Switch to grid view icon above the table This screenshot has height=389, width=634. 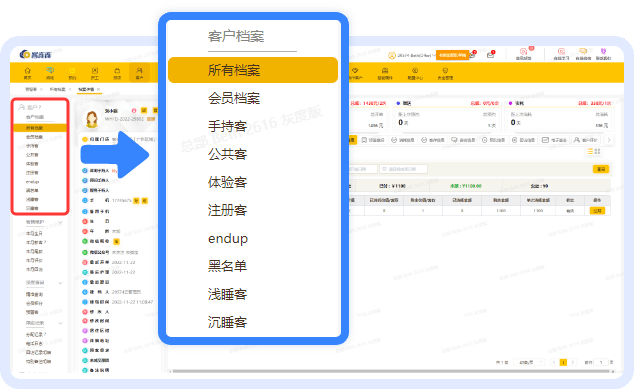click(x=597, y=151)
